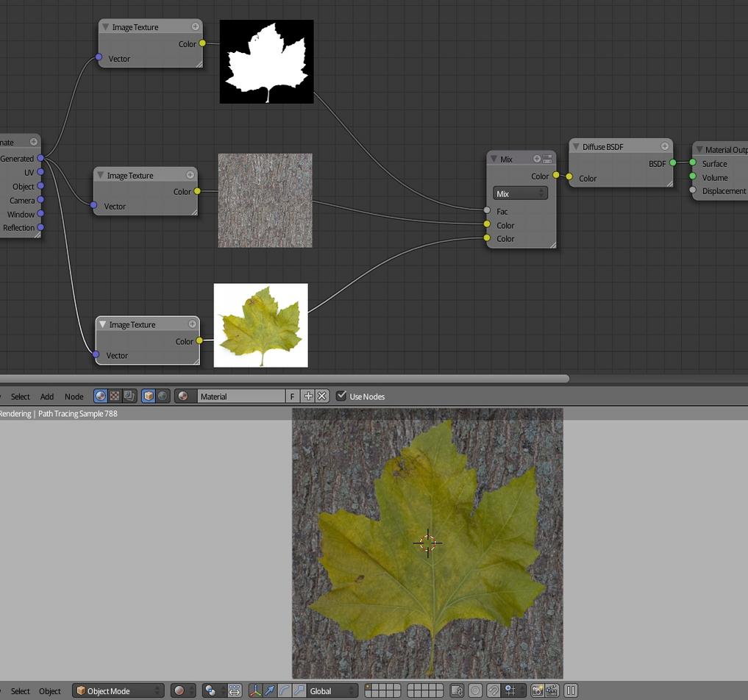748x700 pixels.
Task: Select the Material shader node tree icon
Action: pos(100,396)
